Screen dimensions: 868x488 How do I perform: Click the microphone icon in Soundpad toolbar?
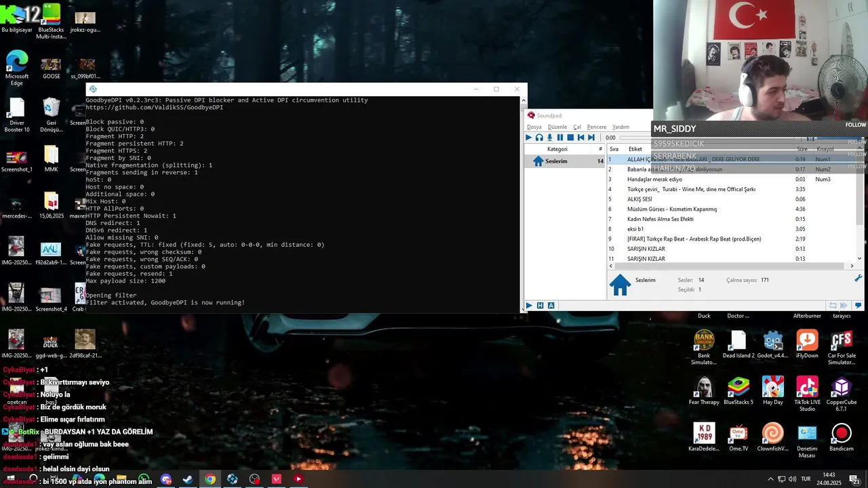[549, 138]
